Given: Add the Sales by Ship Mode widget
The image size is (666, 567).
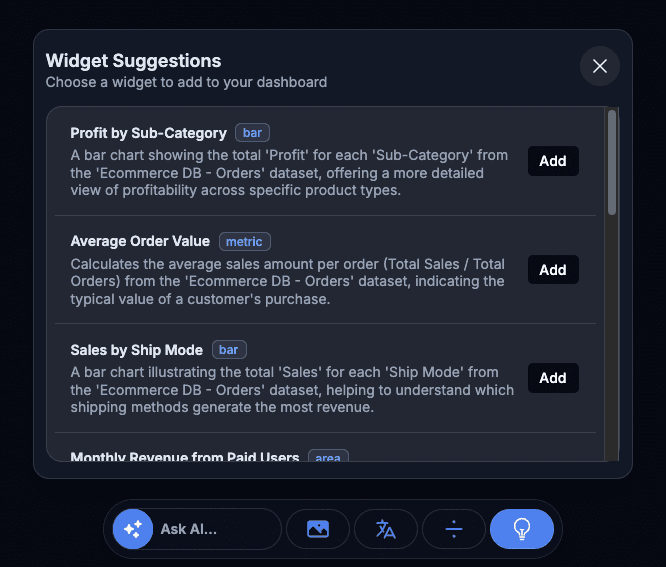Looking at the screenshot, I should (553, 378).
